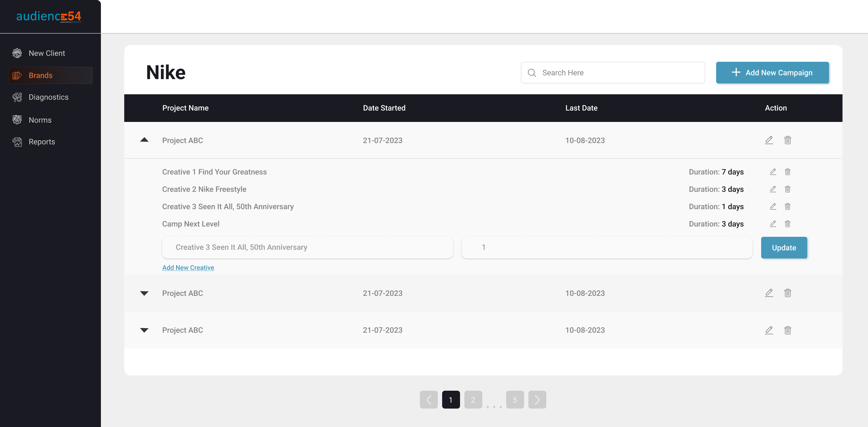Delete Creative 2 Nike Freestyle
The image size is (868, 427).
pyautogui.click(x=787, y=189)
